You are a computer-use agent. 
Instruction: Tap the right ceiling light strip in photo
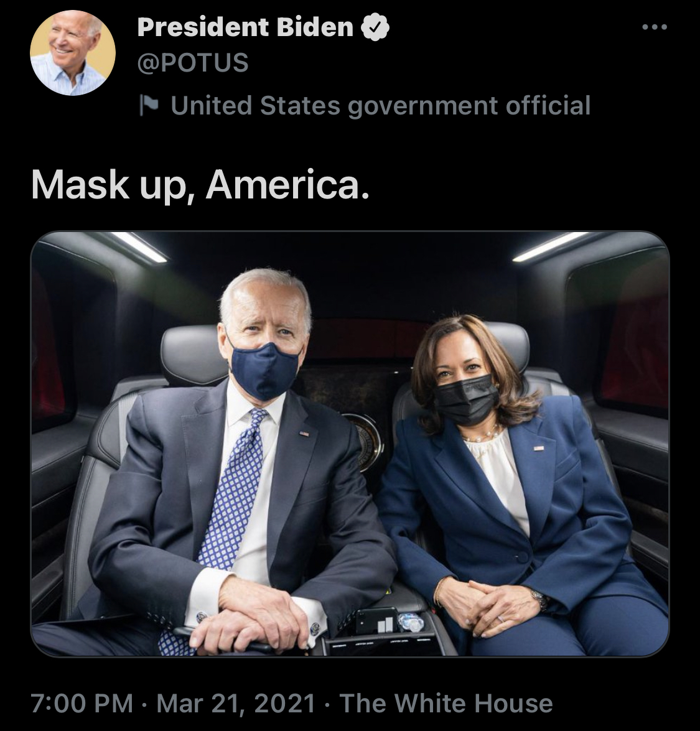click(550, 246)
